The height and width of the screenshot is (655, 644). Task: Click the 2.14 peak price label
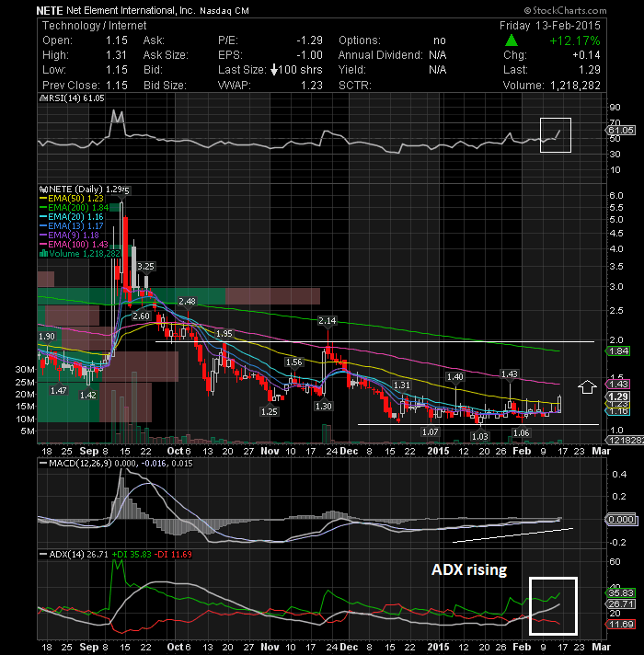pos(327,320)
